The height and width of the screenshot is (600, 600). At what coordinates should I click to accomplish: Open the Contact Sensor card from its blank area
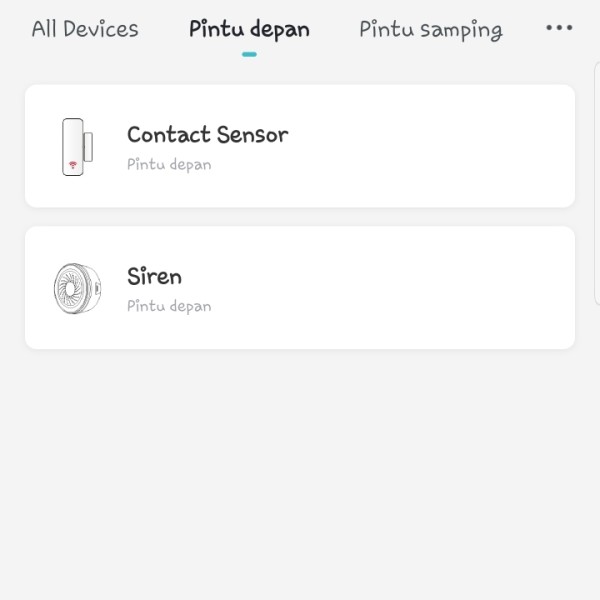click(x=421, y=146)
